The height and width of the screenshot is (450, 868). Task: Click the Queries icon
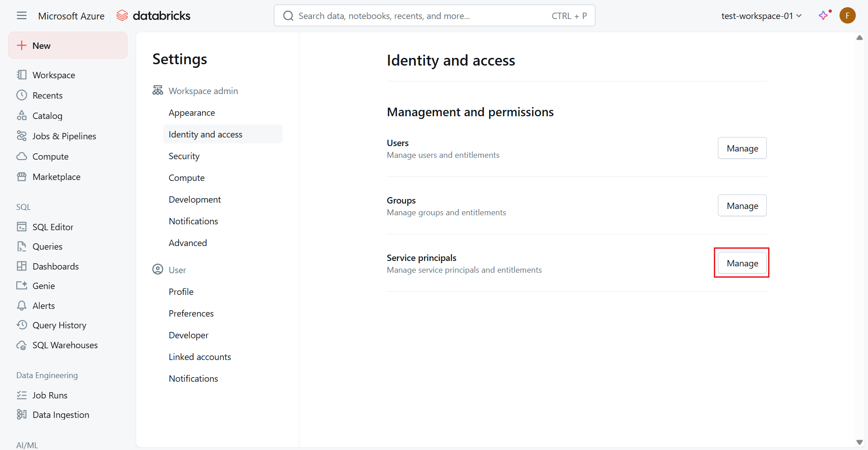click(22, 246)
